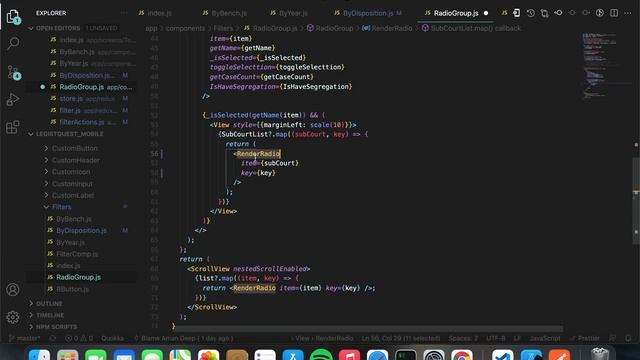
Task: Expand the Outline section
Action: [49, 304]
